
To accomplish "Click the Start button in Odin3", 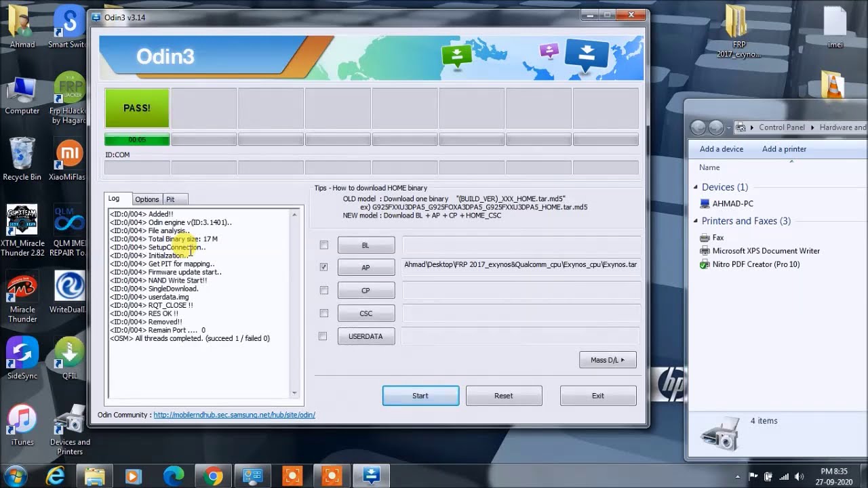I will (420, 396).
